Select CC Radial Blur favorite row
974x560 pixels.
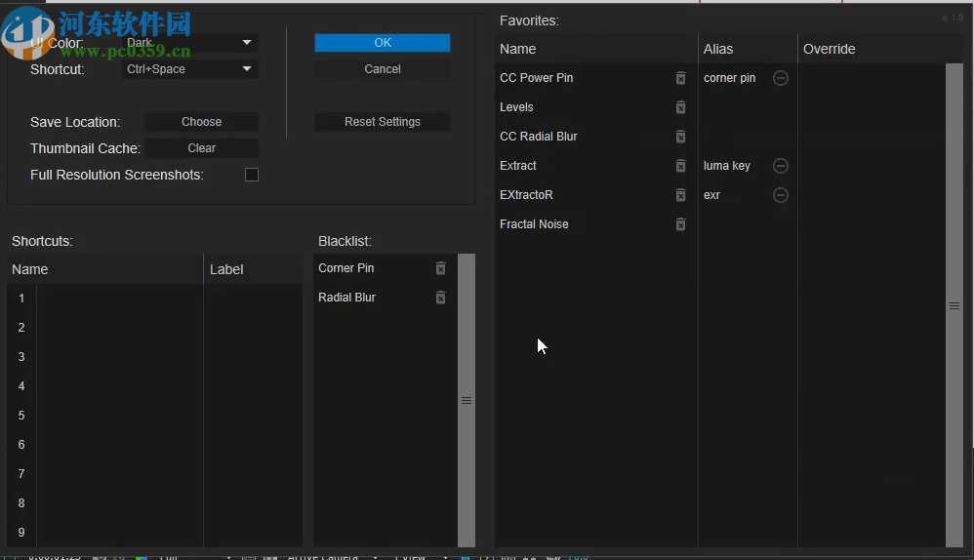pos(595,137)
